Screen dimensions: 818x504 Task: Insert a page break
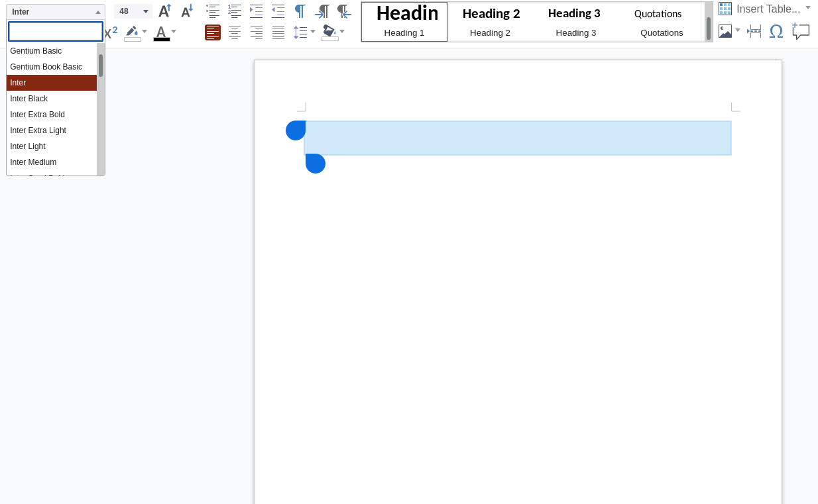tap(754, 30)
